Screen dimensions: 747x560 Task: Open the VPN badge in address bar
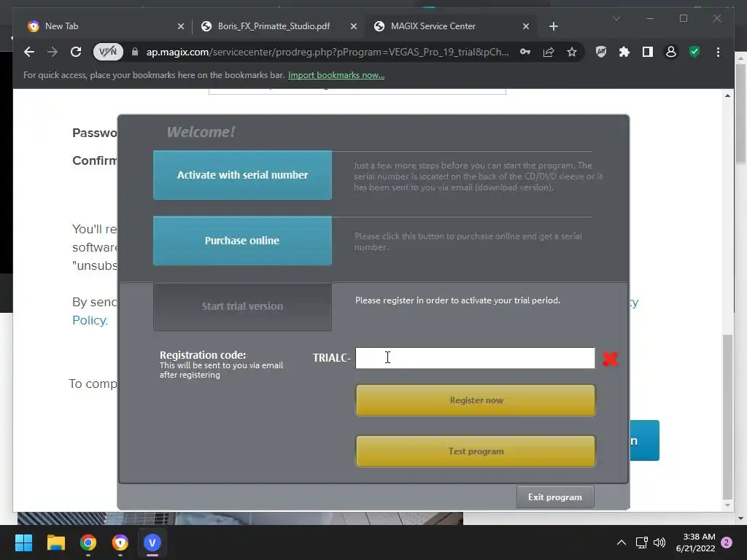(108, 52)
